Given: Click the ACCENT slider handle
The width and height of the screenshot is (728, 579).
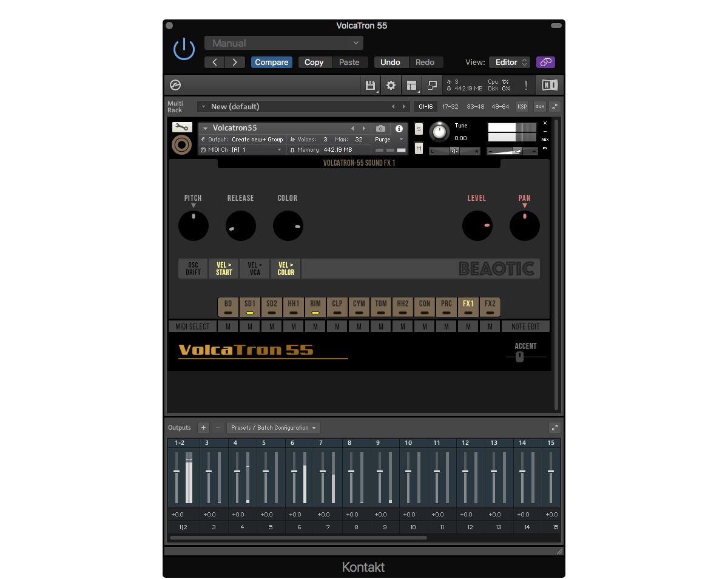Looking at the screenshot, I should click(519, 357).
